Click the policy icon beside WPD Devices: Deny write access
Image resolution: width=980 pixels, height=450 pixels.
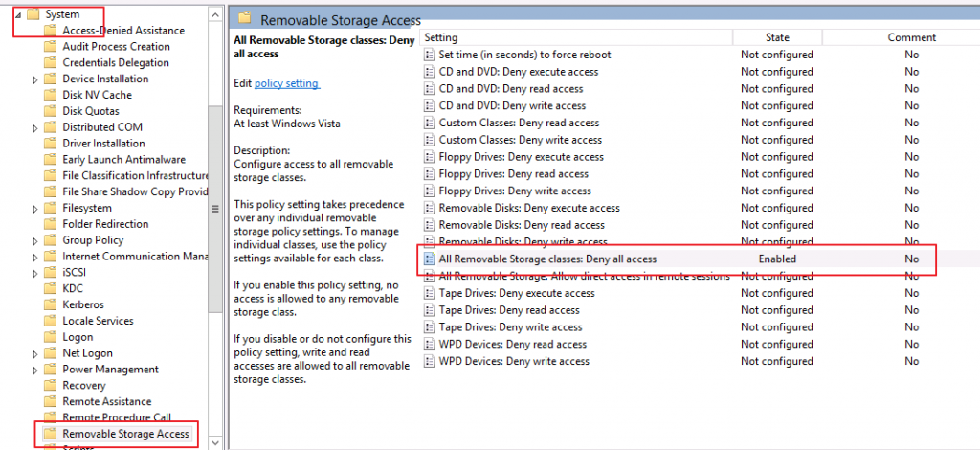pyautogui.click(x=430, y=361)
